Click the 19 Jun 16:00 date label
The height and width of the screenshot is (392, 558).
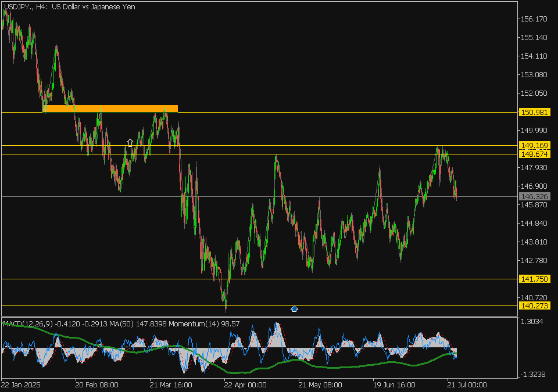(x=394, y=385)
